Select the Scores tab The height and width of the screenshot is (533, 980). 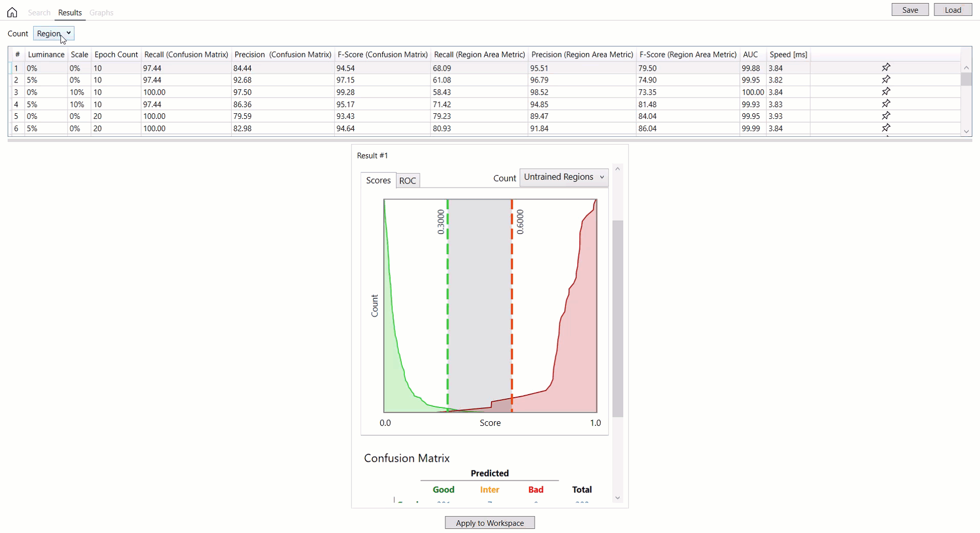tap(378, 180)
